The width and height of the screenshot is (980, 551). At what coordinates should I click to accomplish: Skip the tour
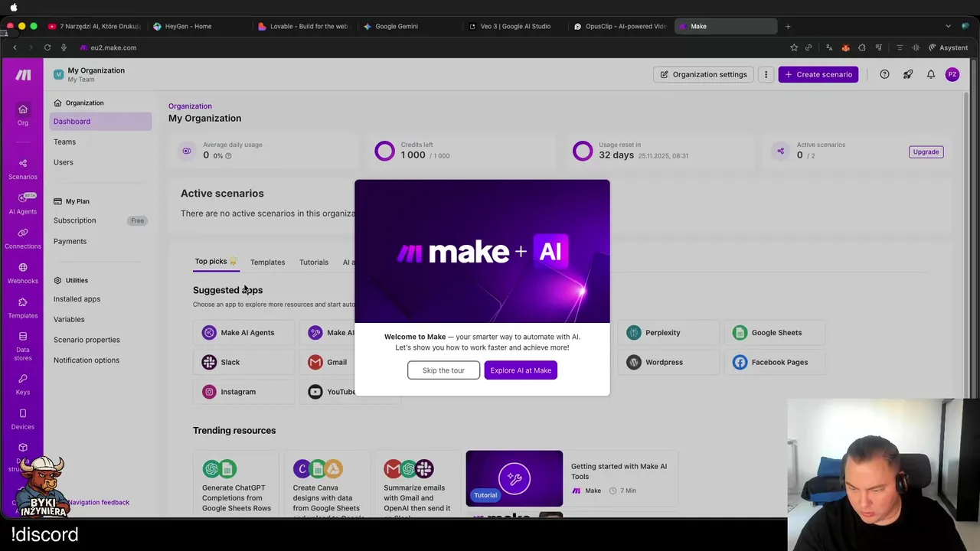click(x=443, y=370)
